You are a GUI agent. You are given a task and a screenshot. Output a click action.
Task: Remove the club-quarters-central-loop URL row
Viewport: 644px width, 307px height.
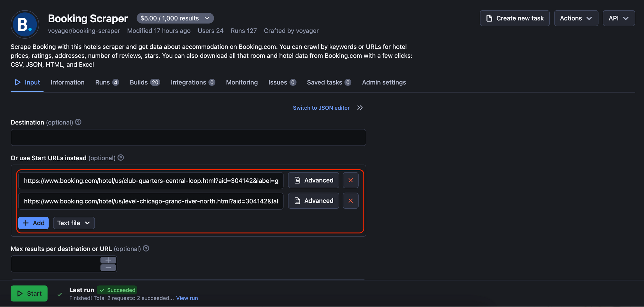(351, 180)
